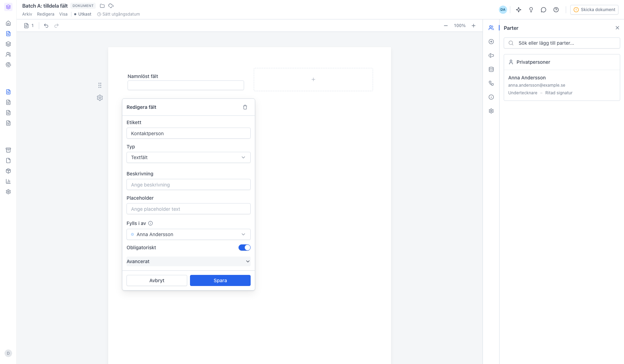
Task: Expand the Avancerat section
Action: pyautogui.click(x=189, y=261)
